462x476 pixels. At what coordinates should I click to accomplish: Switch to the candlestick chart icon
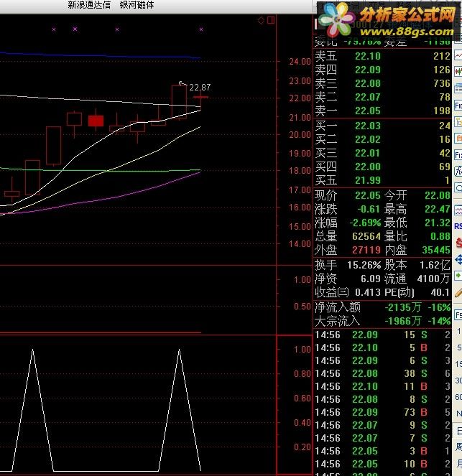click(x=458, y=72)
